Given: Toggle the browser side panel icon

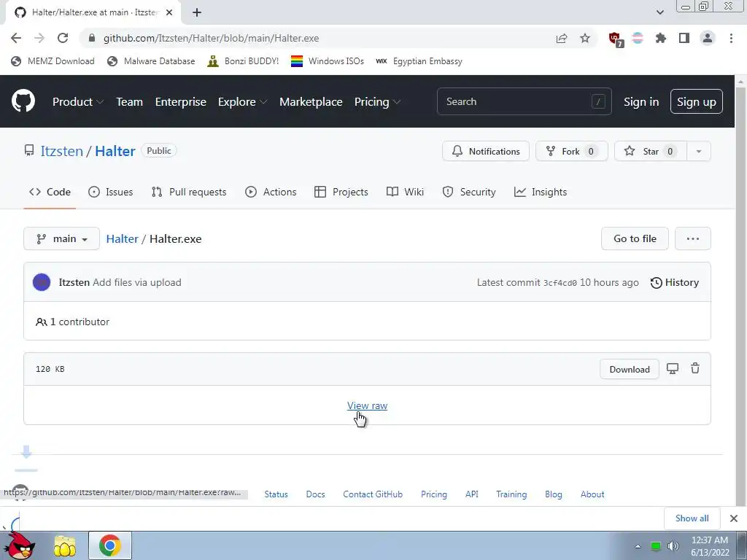Looking at the screenshot, I should [684, 38].
